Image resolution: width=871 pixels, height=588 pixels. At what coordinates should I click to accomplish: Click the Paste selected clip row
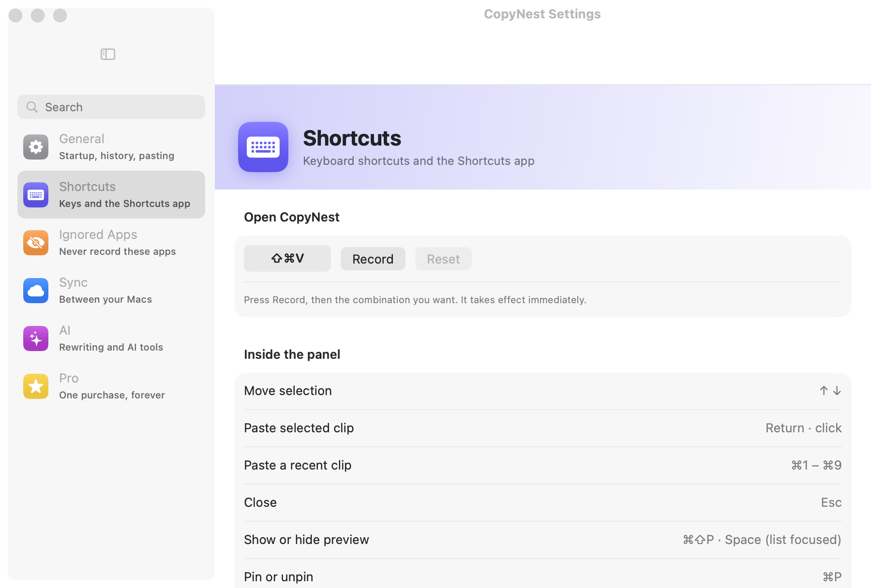pyautogui.click(x=543, y=428)
